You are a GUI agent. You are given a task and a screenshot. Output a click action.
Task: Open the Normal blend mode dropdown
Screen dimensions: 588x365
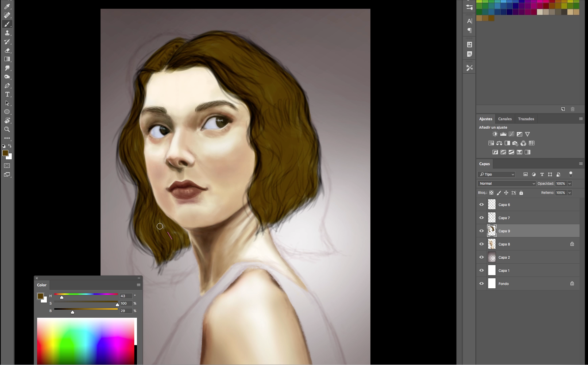coord(507,184)
